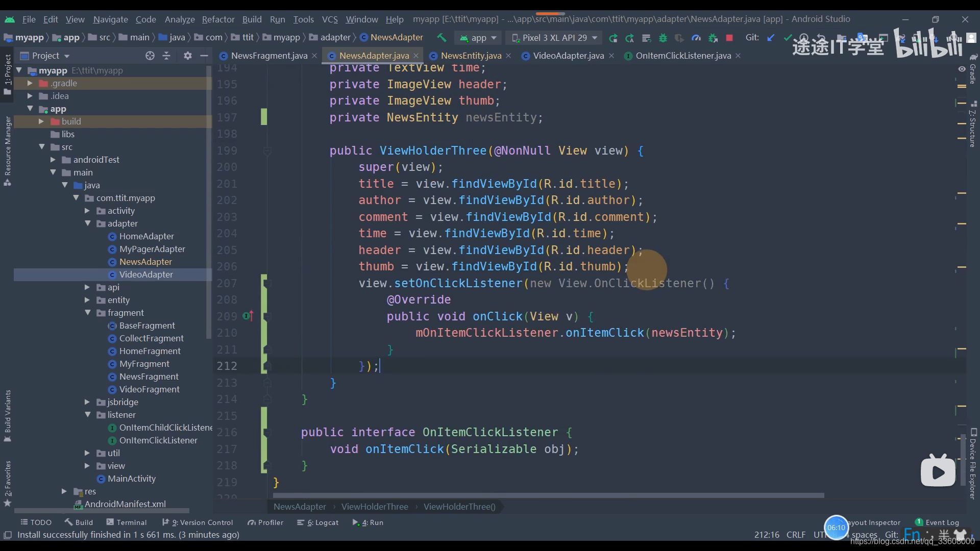This screenshot has width=980, height=551.
Task: Open the VCS menu
Action: point(330,19)
